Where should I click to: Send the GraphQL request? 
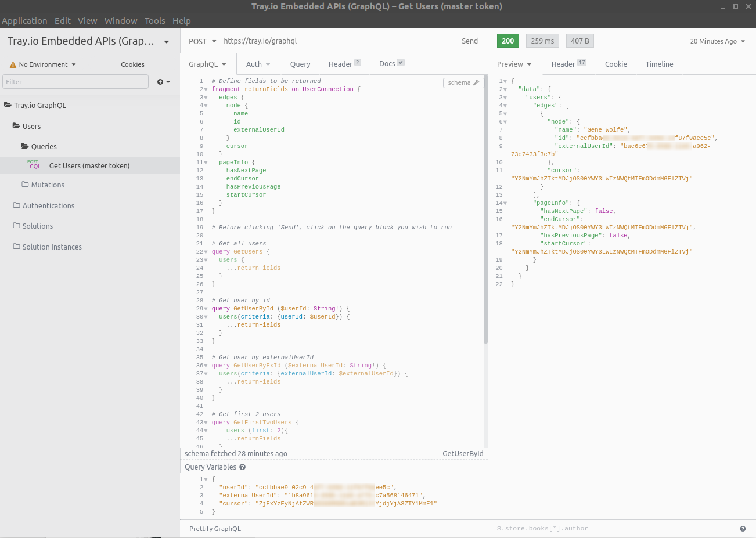(x=469, y=41)
